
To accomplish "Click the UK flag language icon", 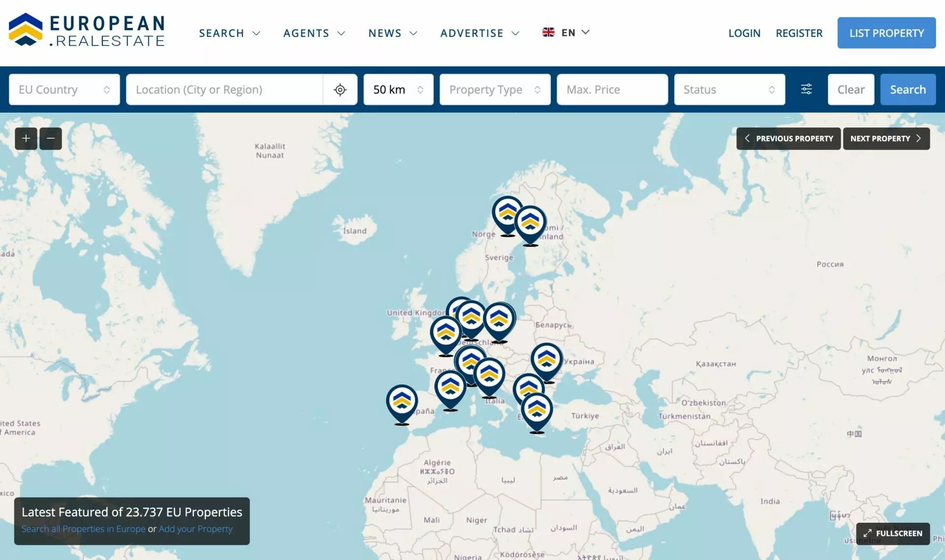I will click(x=548, y=32).
